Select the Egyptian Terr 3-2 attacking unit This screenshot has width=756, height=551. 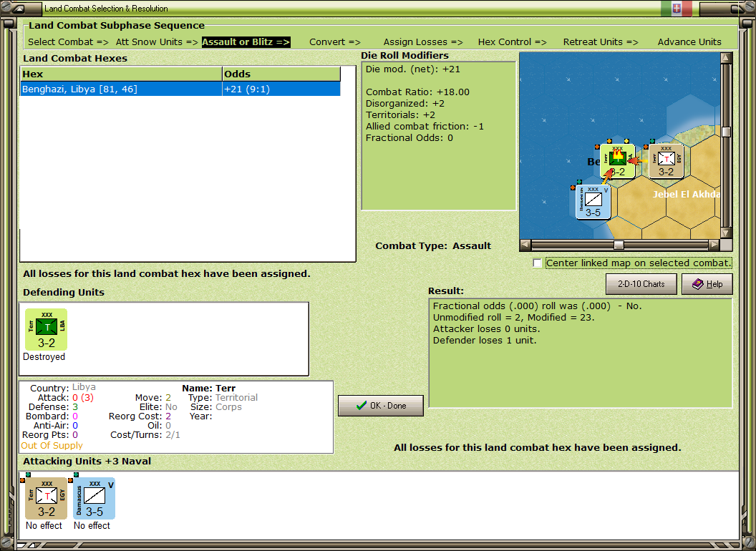(x=47, y=499)
